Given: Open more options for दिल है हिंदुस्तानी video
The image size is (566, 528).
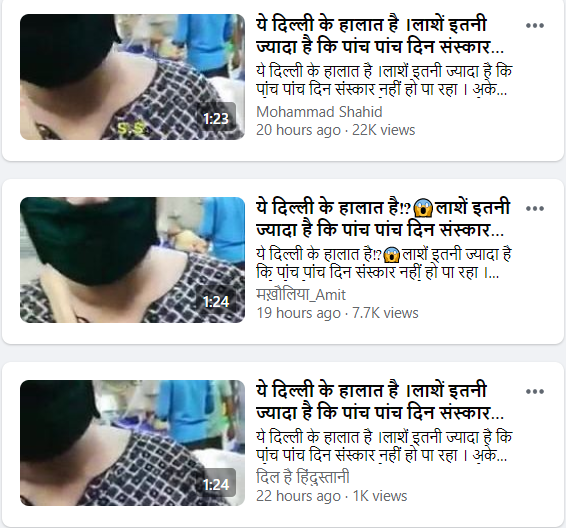Looking at the screenshot, I should 535,392.
